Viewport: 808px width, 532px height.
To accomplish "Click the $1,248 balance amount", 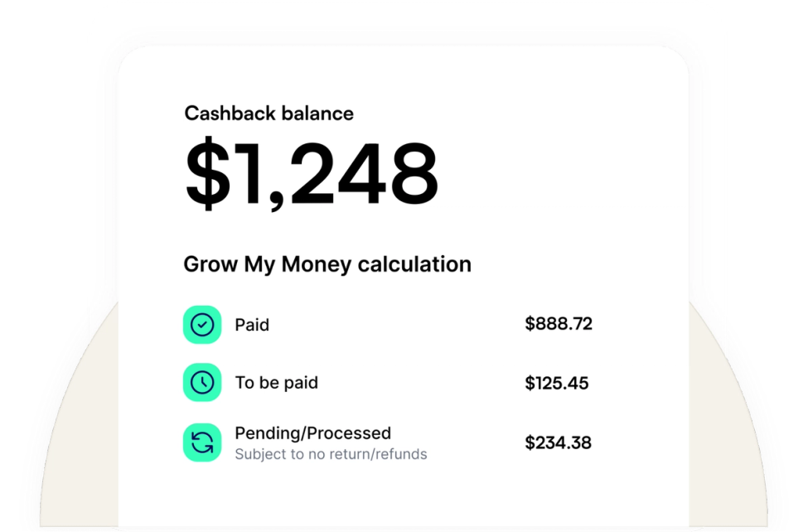I will 311,171.
